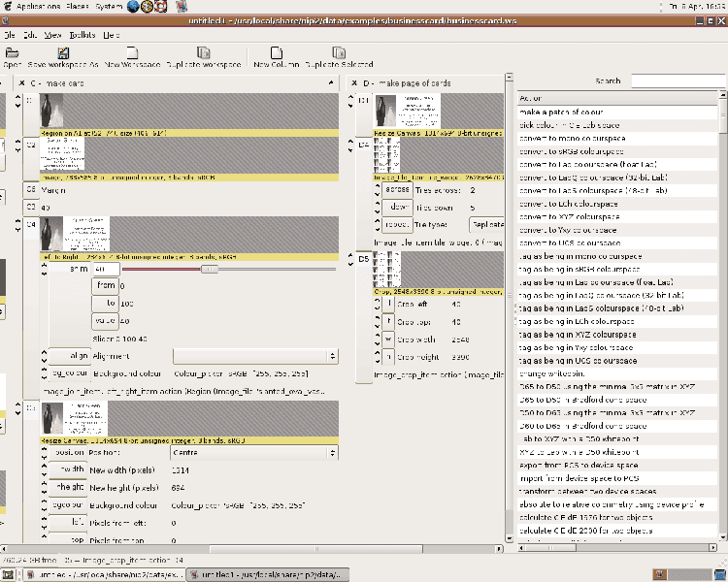Screen dimensions: 728x582
Task: Click the Save Workspace As floppy icon
Action: [x=64, y=52]
